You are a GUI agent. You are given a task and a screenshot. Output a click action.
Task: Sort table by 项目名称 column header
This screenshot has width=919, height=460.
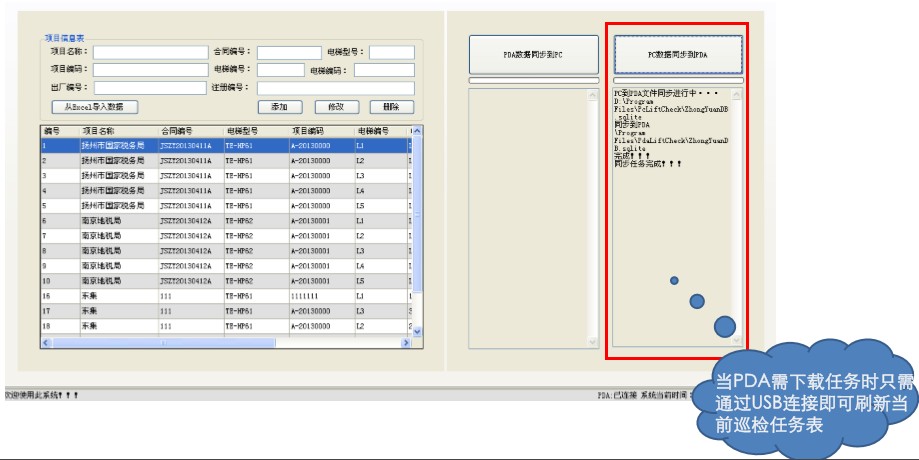[x=120, y=131]
